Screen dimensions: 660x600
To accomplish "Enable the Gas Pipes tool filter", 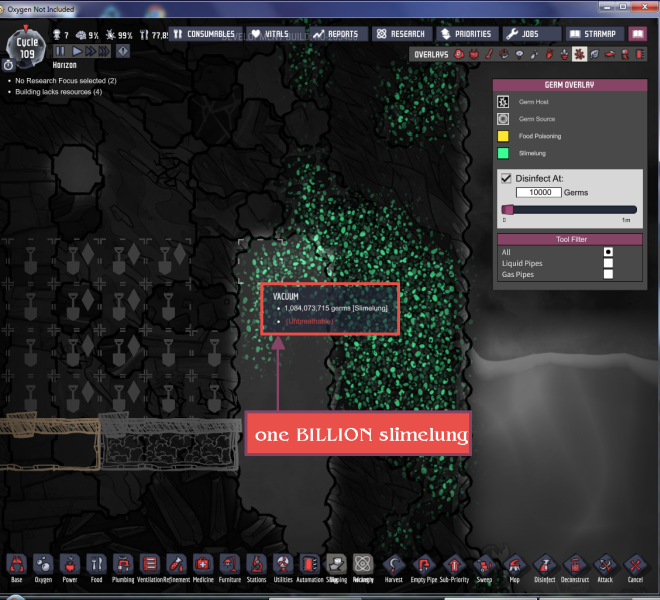I will (x=608, y=274).
